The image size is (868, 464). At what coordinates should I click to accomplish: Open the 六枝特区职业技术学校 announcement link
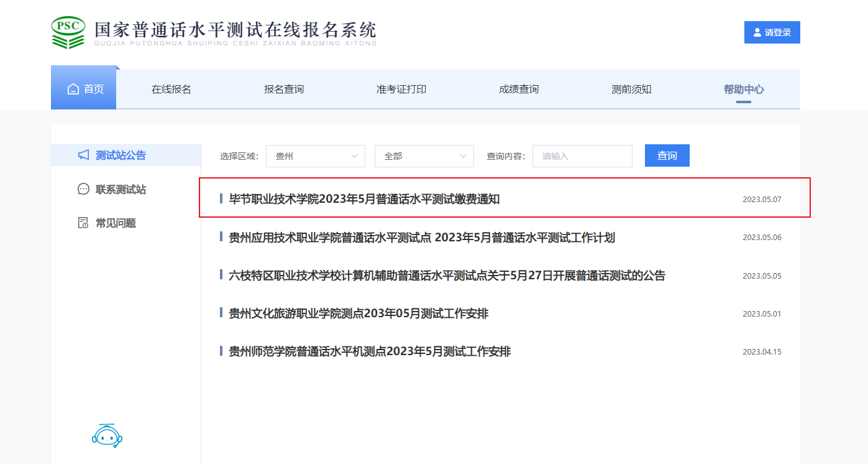pyautogui.click(x=447, y=276)
